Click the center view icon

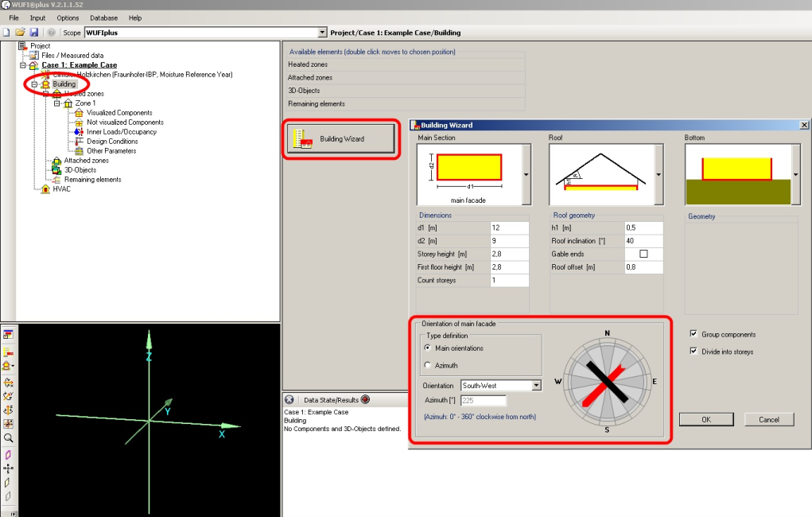[8, 424]
